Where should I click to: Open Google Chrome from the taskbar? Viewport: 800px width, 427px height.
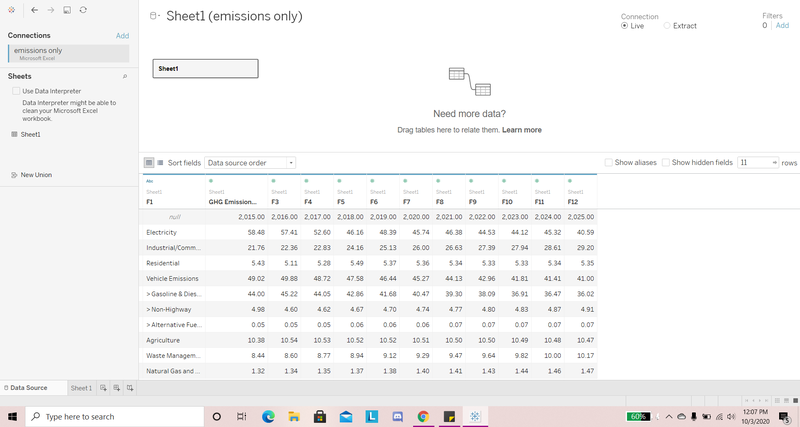[423, 416]
